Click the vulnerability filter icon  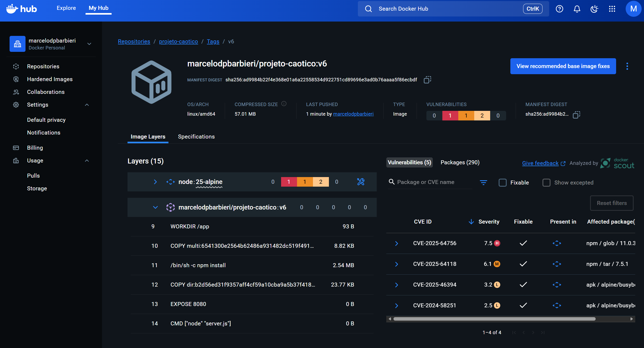(x=483, y=182)
